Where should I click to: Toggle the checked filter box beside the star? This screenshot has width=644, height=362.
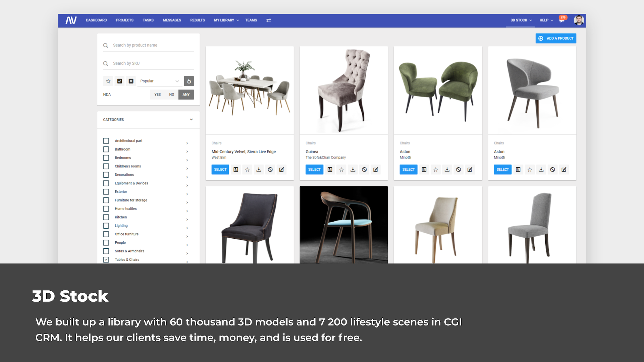[x=119, y=81]
